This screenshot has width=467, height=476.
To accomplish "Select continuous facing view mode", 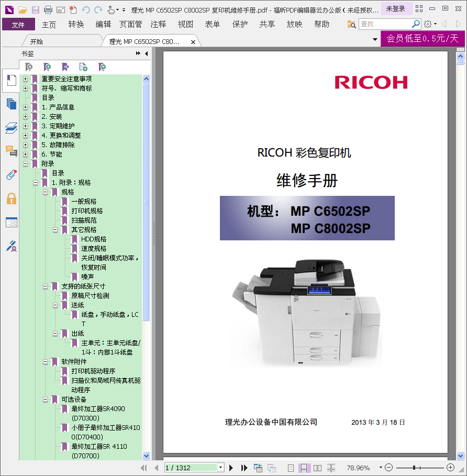I will click(331, 468).
